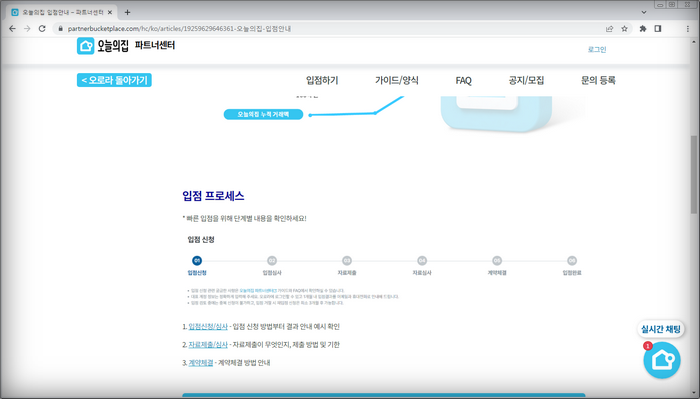Open the FAQ menu
700x399 pixels.
tap(463, 80)
